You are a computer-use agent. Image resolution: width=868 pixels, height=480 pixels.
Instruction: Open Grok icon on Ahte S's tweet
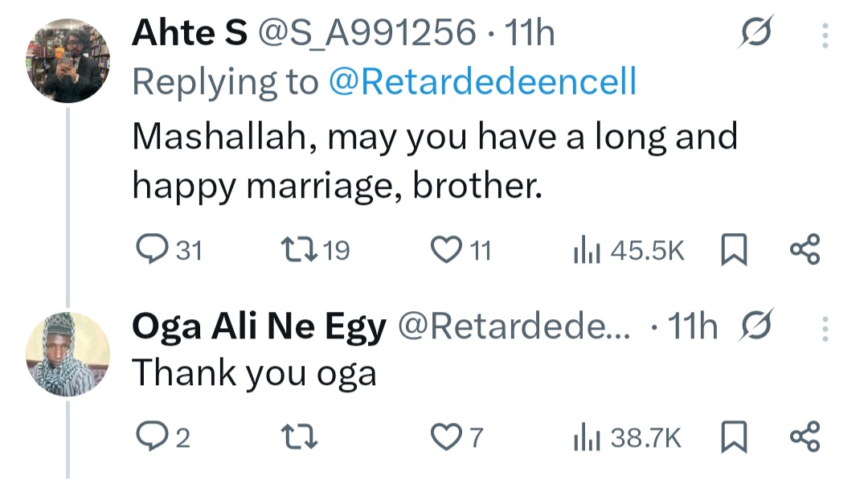pos(755,34)
